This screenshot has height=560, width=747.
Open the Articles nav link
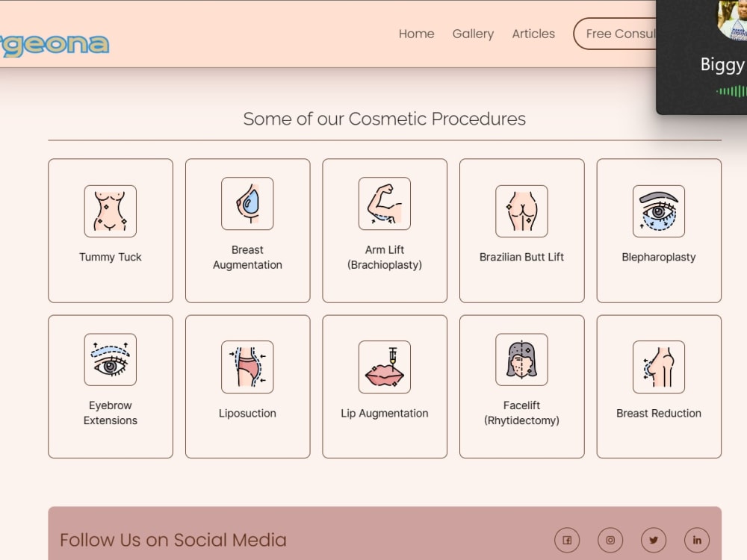point(533,34)
